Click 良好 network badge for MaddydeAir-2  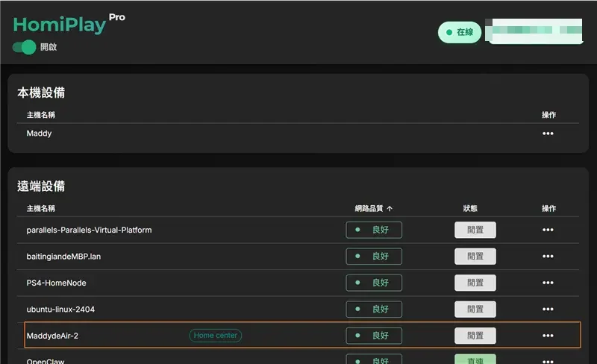click(374, 336)
